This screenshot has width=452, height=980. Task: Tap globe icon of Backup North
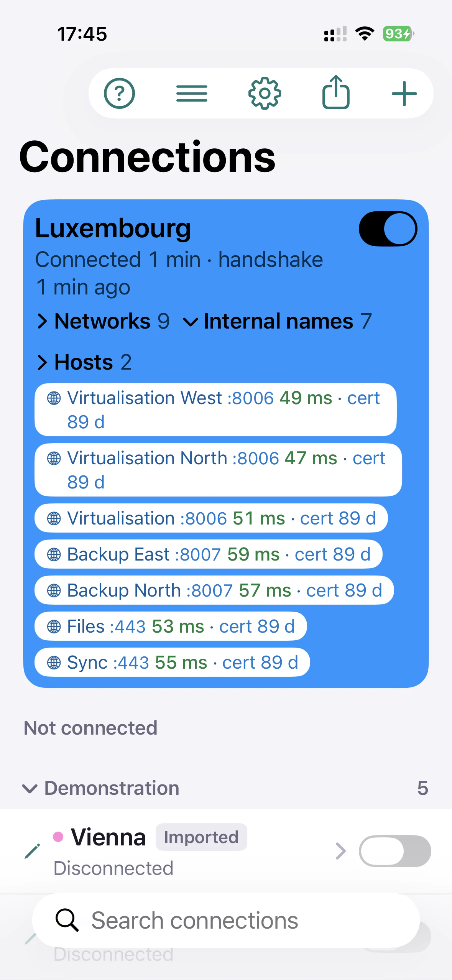pyautogui.click(x=54, y=590)
